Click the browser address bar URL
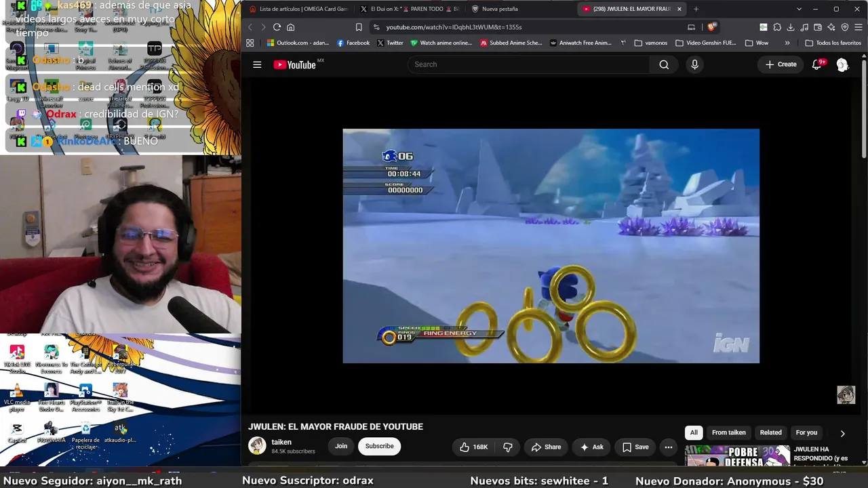The height and width of the screenshot is (488, 868). pyautogui.click(x=454, y=27)
